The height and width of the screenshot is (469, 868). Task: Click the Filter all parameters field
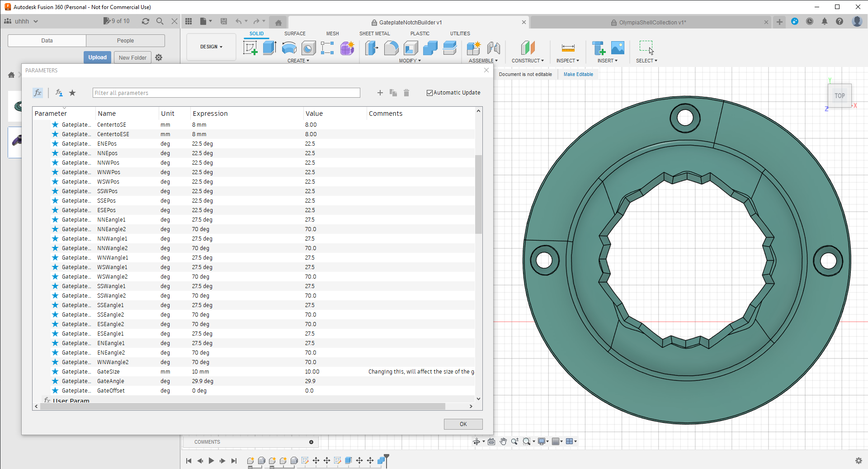226,93
